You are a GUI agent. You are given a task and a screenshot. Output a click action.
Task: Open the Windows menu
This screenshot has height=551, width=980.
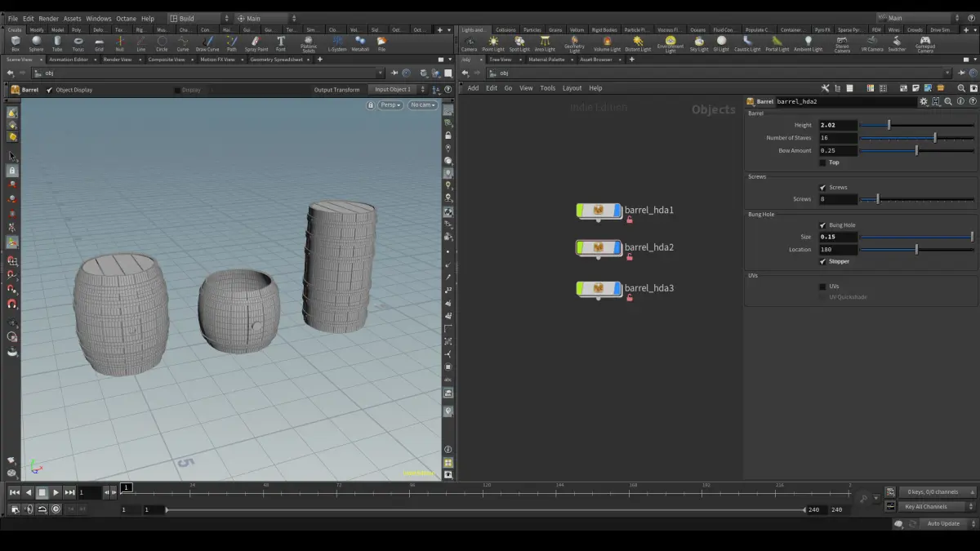(x=99, y=18)
